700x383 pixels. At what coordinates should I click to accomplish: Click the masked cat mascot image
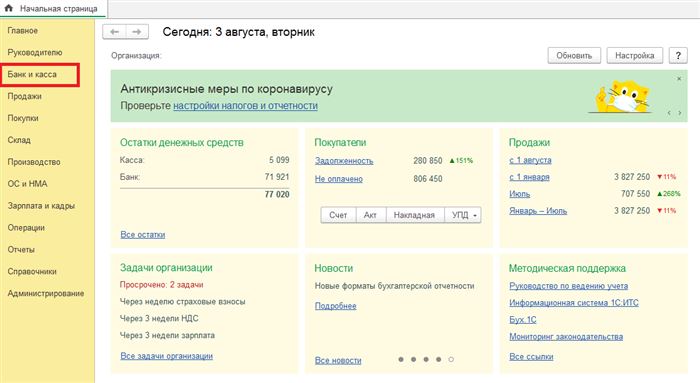click(x=622, y=97)
